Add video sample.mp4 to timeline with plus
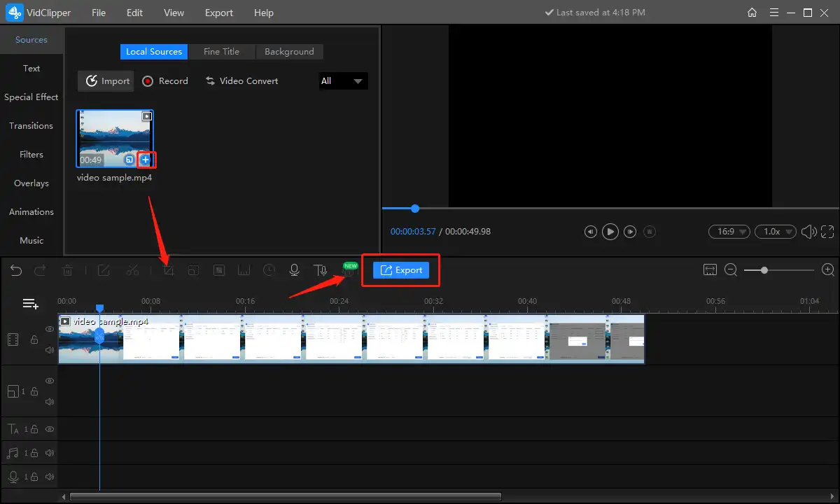This screenshot has width=840, height=504. click(x=146, y=160)
